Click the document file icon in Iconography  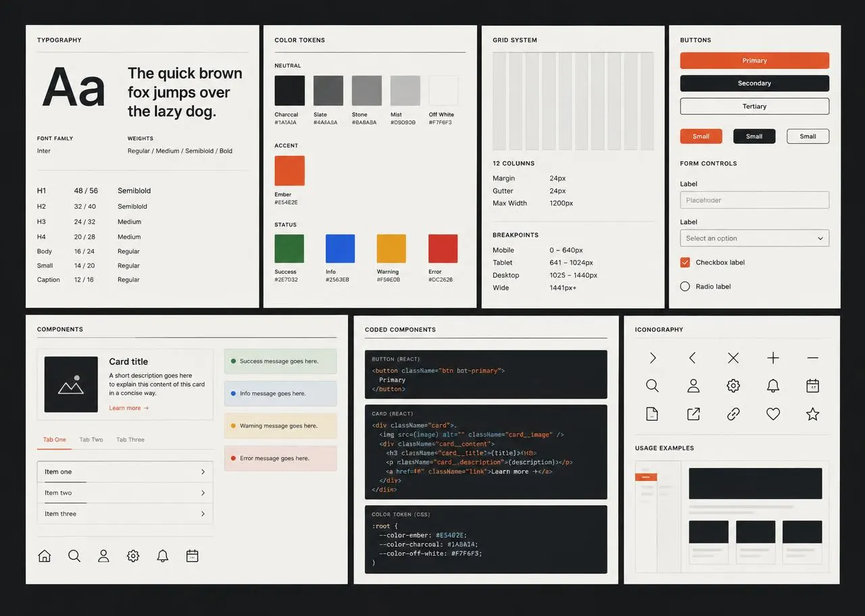pyautogui.click(x=652, y=414)
